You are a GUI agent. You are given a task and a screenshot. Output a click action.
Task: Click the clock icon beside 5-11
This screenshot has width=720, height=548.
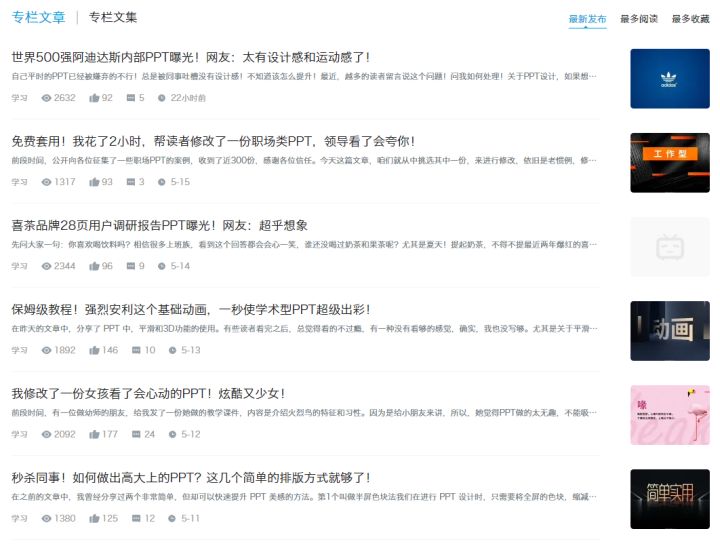pyautogui.click(x=172, y=518)
